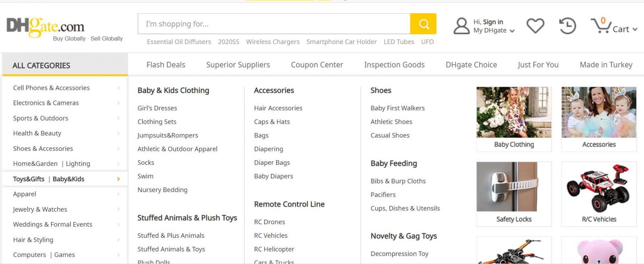Click the user account profile icon

click(461, 26)
